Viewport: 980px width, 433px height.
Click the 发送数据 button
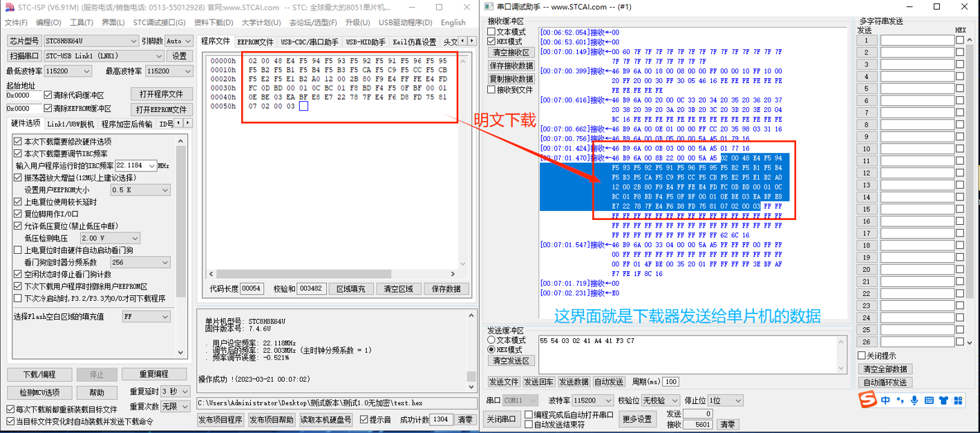tap(574, 382)
